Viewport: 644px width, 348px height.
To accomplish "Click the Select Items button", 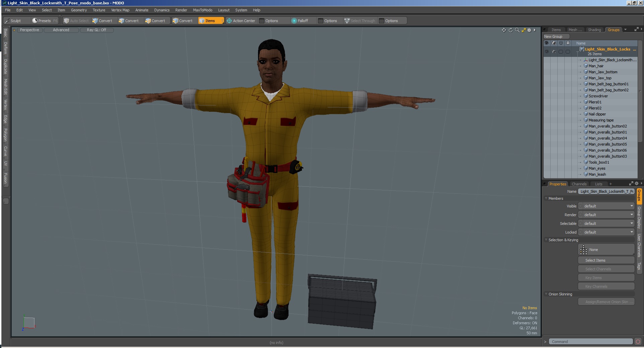I will (x=606, y=260).
